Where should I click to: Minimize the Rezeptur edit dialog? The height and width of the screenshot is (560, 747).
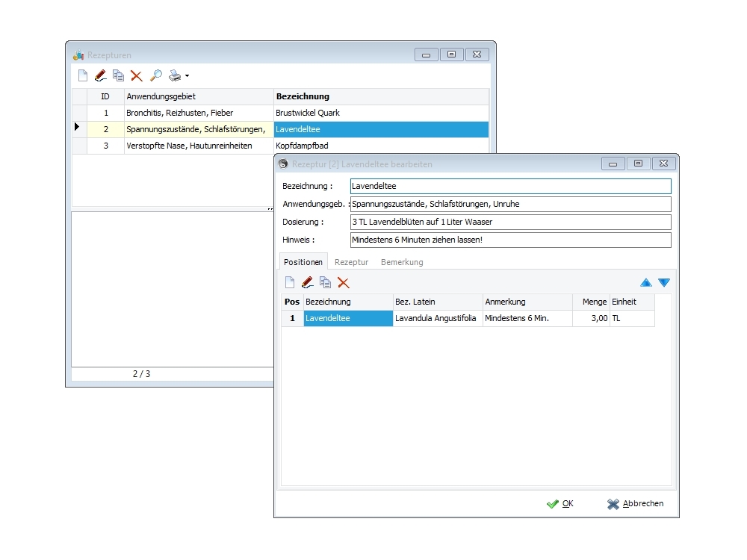(x=613, y=164)
